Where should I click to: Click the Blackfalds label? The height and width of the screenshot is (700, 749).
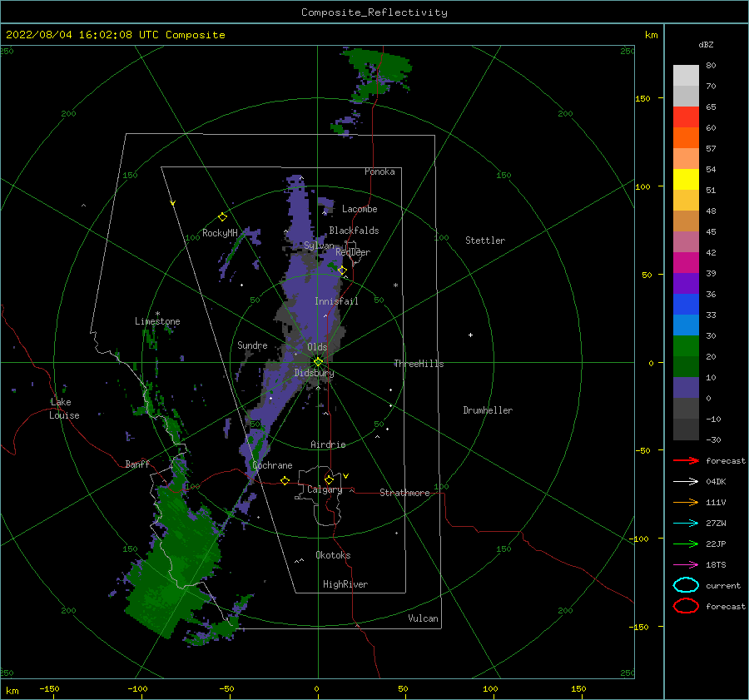tap(354, 231)
